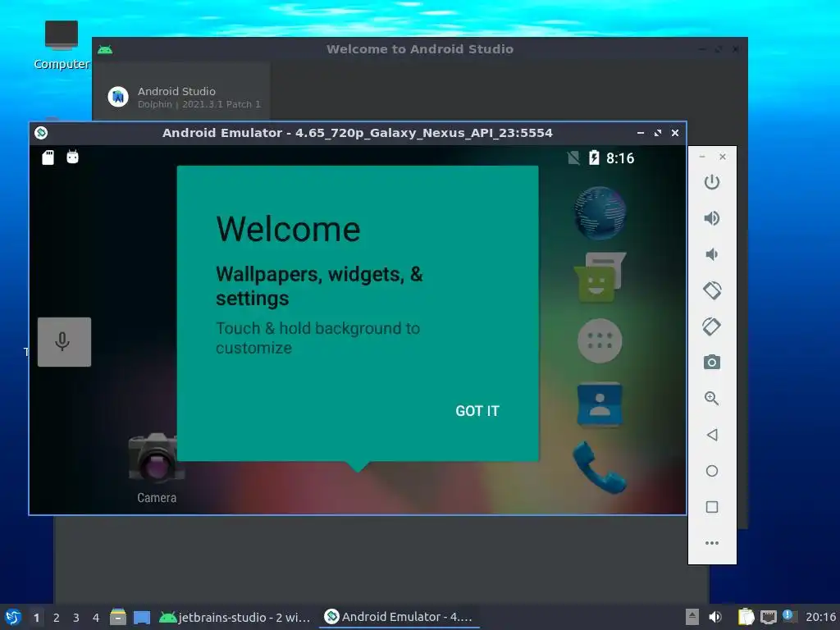The width and height of the screenshot is (840, 630).
Task: Open the globe Browser app icon
Action: pos(600,212)
